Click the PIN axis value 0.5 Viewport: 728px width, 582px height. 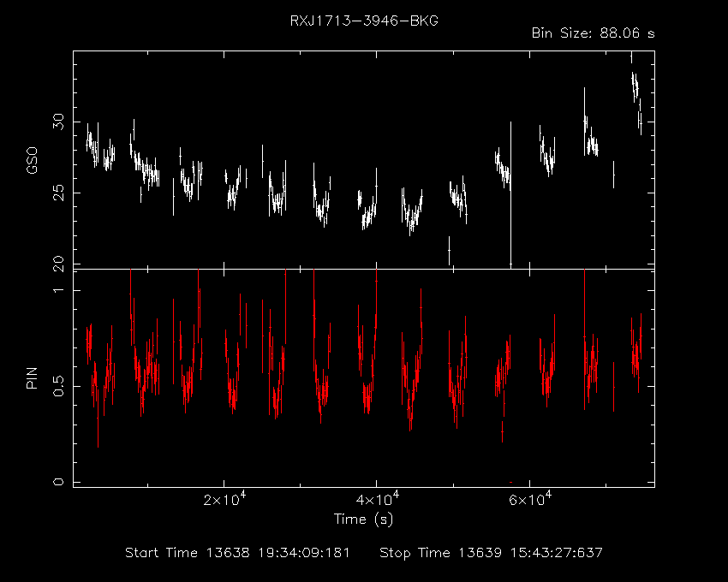point(58,386)
